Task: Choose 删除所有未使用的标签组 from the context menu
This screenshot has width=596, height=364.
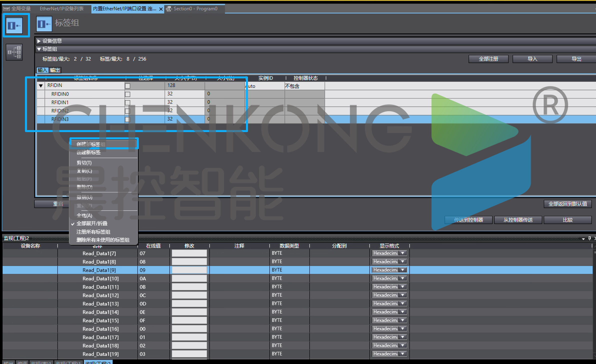Action: [104, 240]
